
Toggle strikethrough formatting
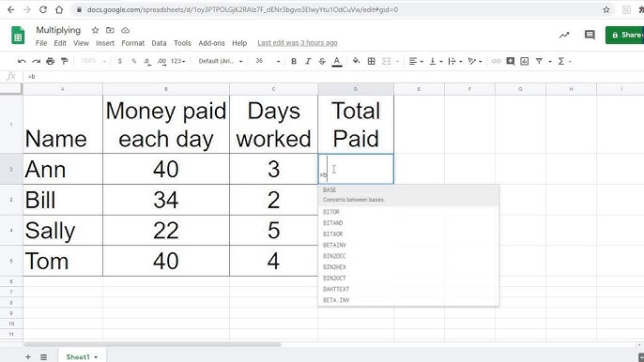tap(322, 61)
